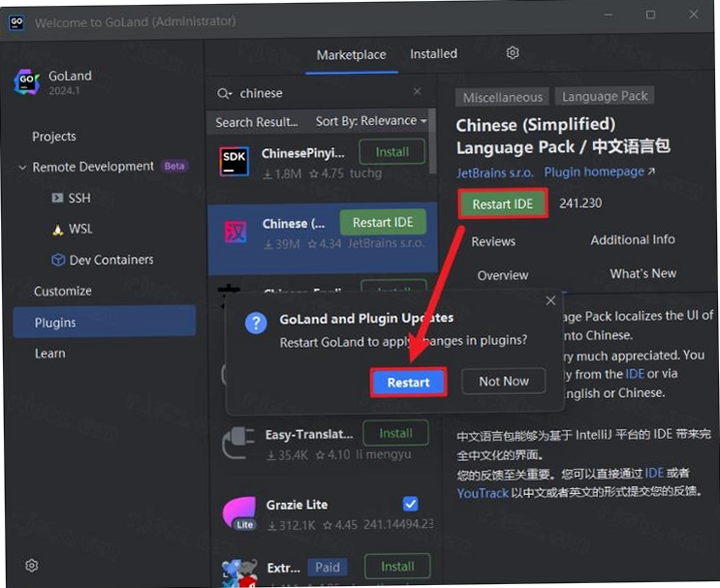Click the GoLand logo in title bar
The width and height of the screenshot is (720, 588).
click(x=16, y=21)
